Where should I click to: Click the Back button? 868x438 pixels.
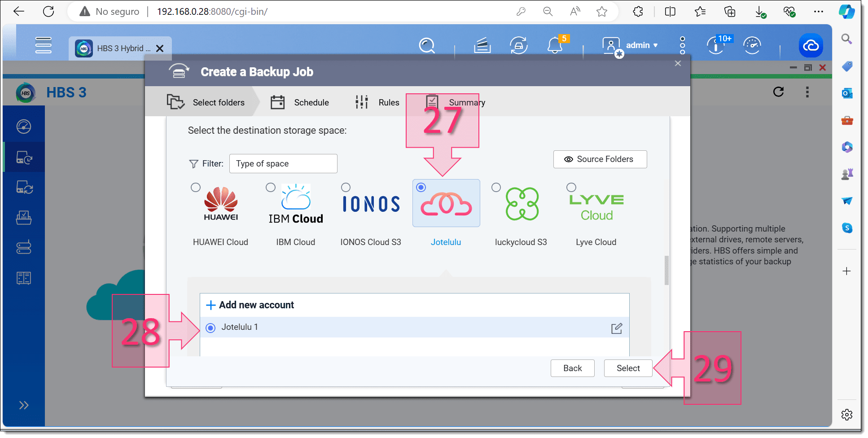573,368
